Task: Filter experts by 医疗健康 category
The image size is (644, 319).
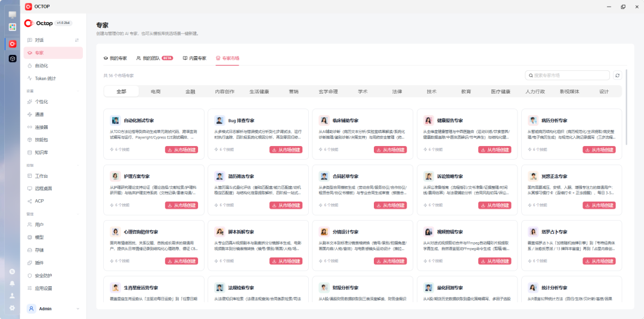Action: (x=501, y=92)
